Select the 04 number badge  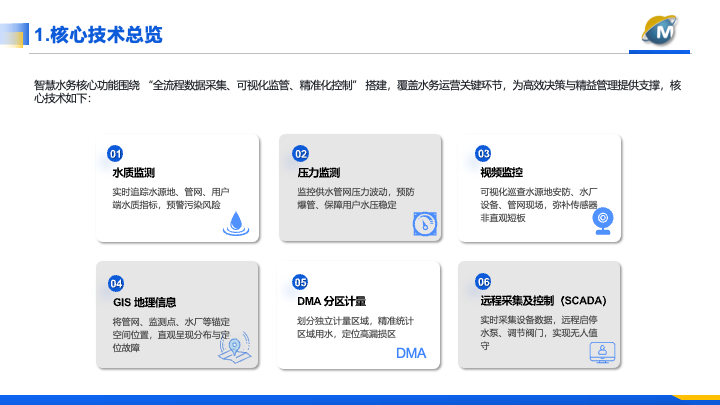pos(115,283)
